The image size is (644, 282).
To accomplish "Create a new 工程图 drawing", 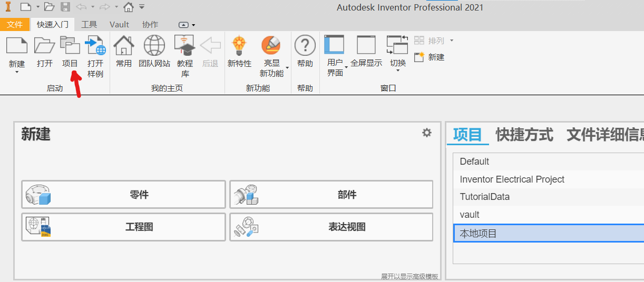I will [x=123, y=227].
